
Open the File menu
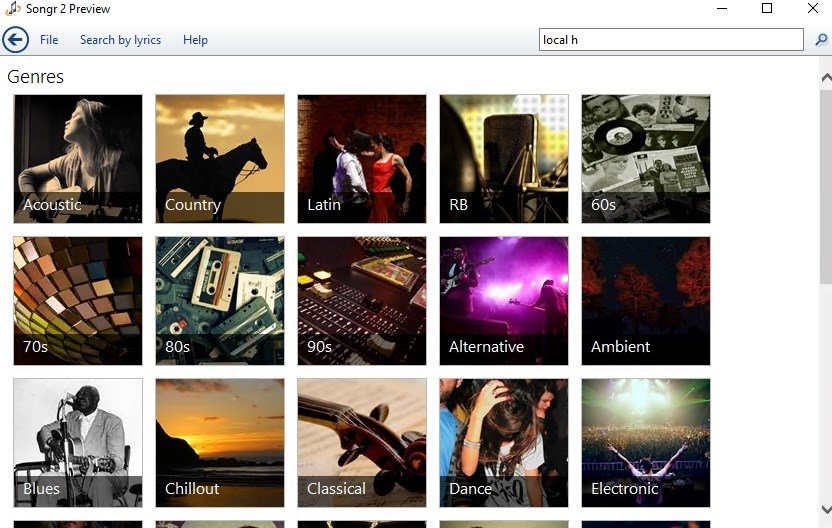point(49,40)
